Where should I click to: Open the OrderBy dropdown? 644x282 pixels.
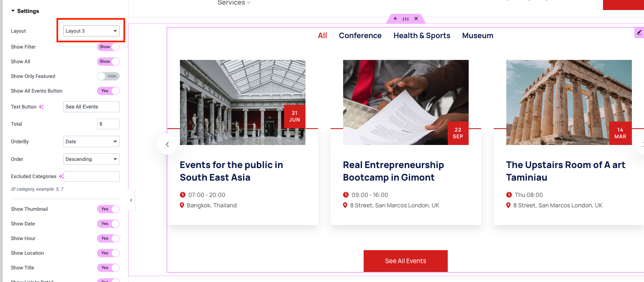tap(91, 142)
